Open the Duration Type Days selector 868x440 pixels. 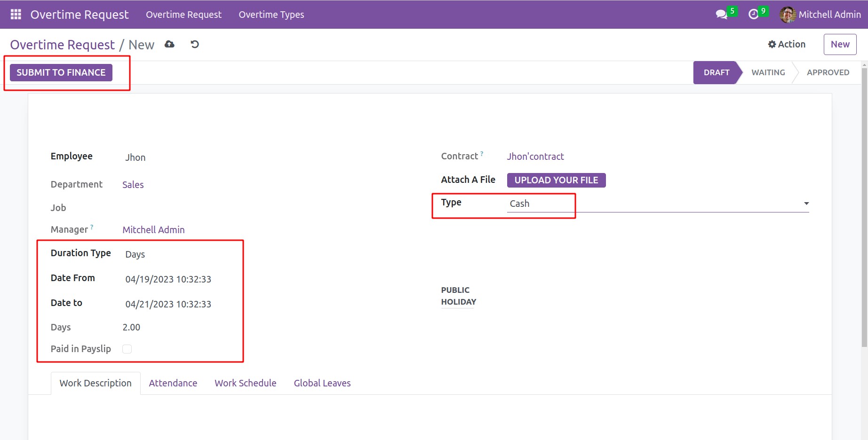(x=179, y=254)
